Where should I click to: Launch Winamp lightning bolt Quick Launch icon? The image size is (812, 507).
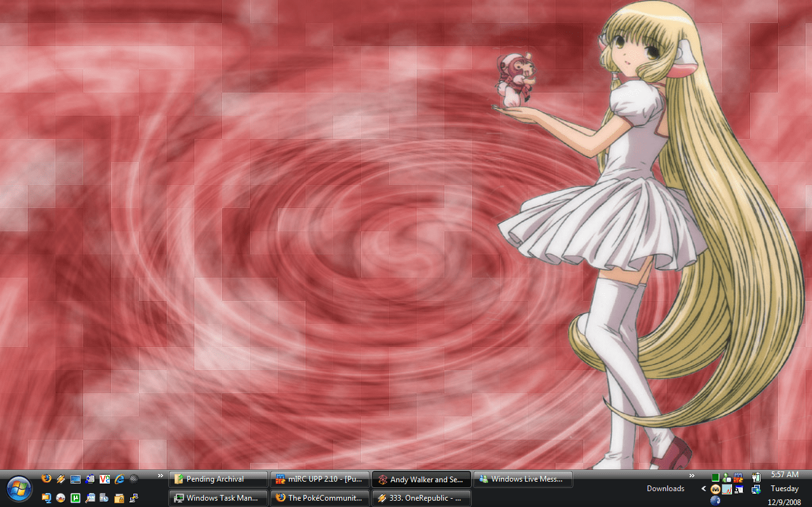[61, 478]
